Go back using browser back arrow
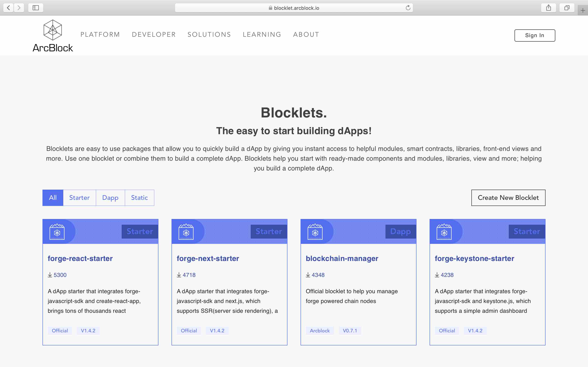This screenshot has width=588, height=367. [9, 8]
